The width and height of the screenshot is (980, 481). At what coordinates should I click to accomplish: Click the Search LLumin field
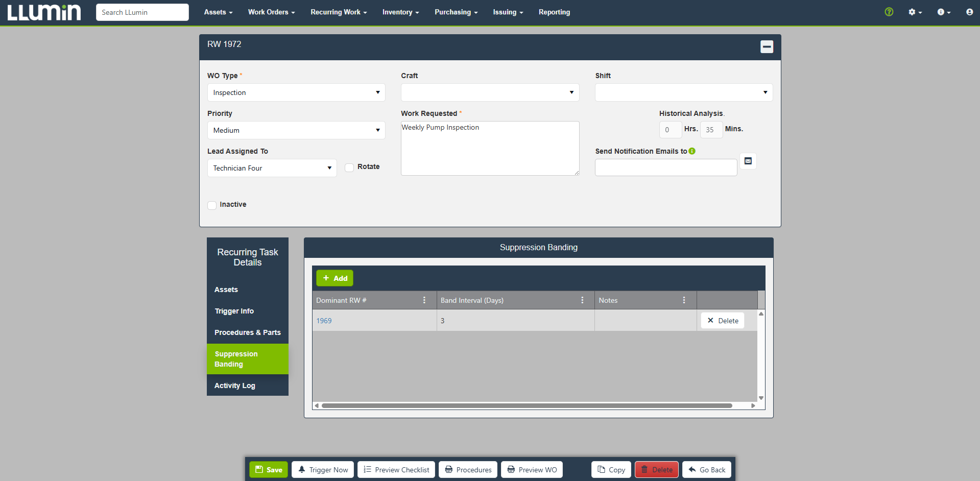point(142,12)
